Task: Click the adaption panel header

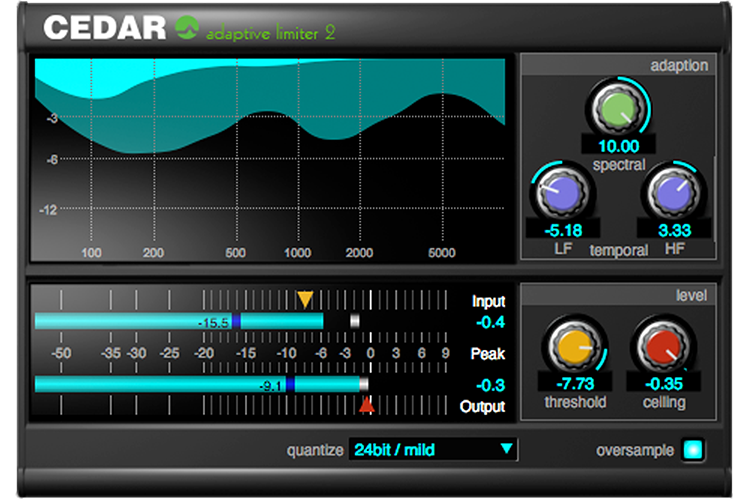Action: coord(618,65)
